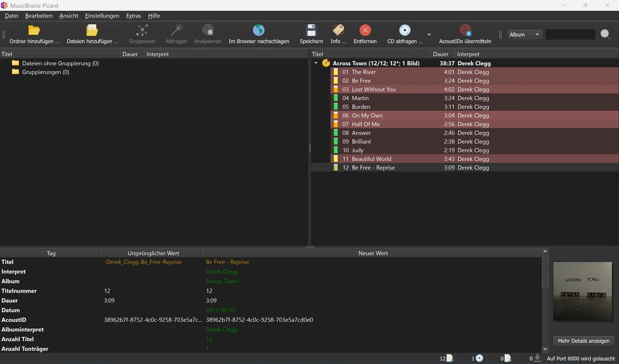
Task: Click metadata scrollbar up arrow
Action: pos(545,251)
